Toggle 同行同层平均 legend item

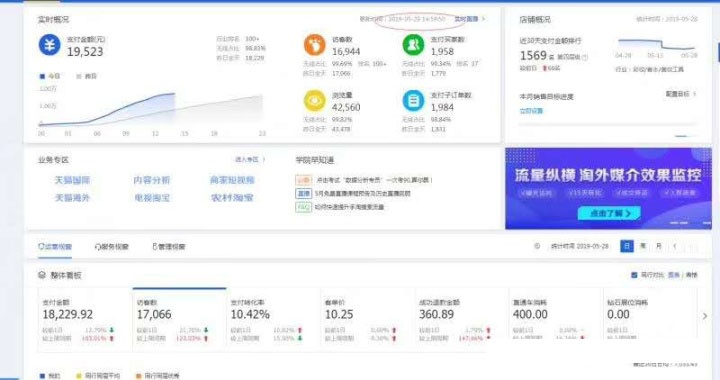(x=98, y=376)
